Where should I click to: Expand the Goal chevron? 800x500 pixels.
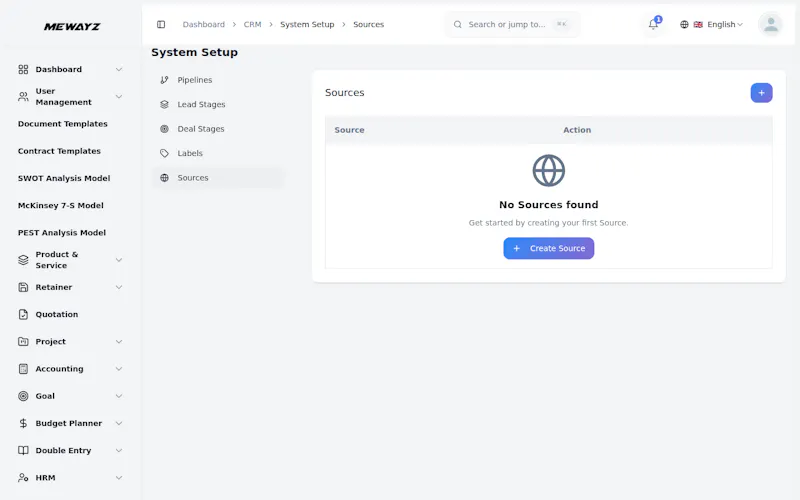[119, 396]
